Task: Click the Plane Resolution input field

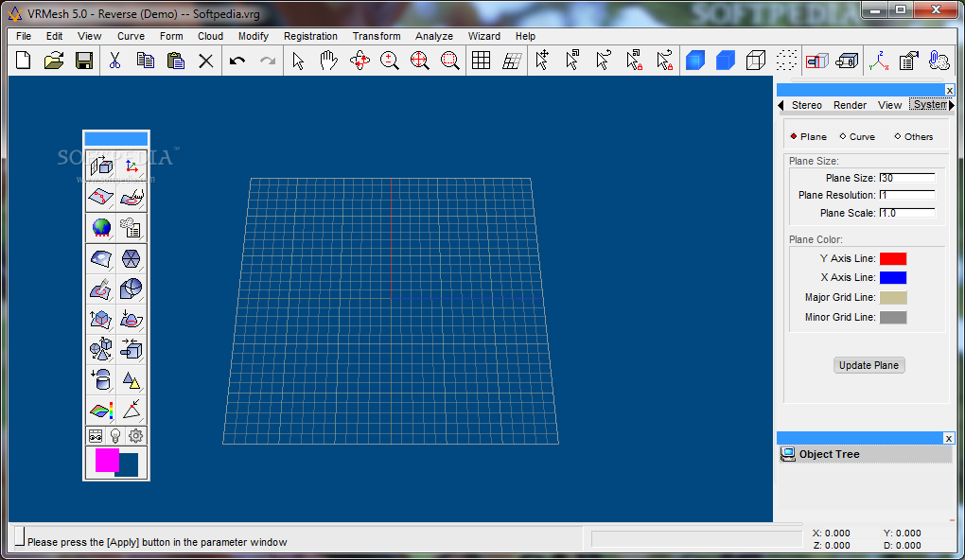Action: [x=907, y=195]
